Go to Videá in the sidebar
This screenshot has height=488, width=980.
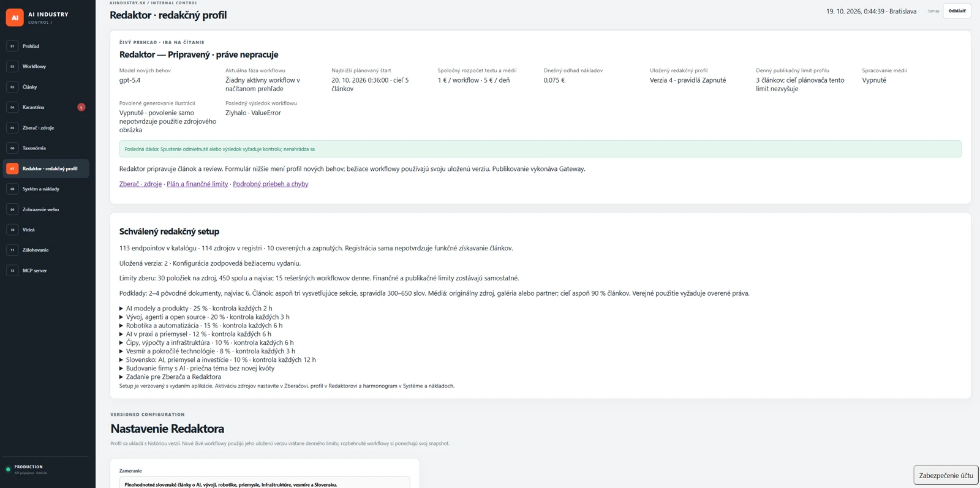coord(46,230)
